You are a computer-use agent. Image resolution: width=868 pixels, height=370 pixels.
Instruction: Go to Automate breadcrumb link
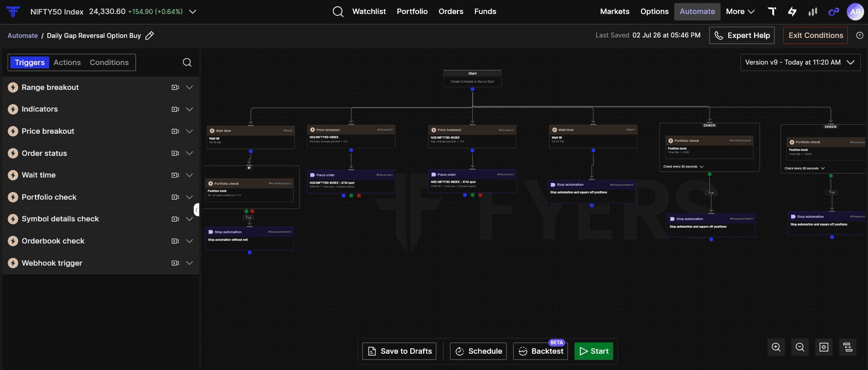click(x=23, y=36)
